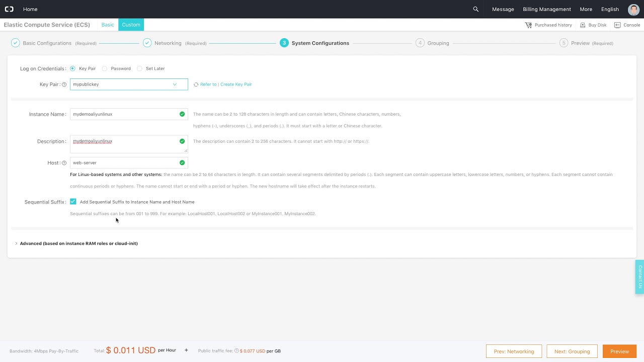Click the plus icon beside per Hour
Screen dimensions: 644x362
[186, 350]
